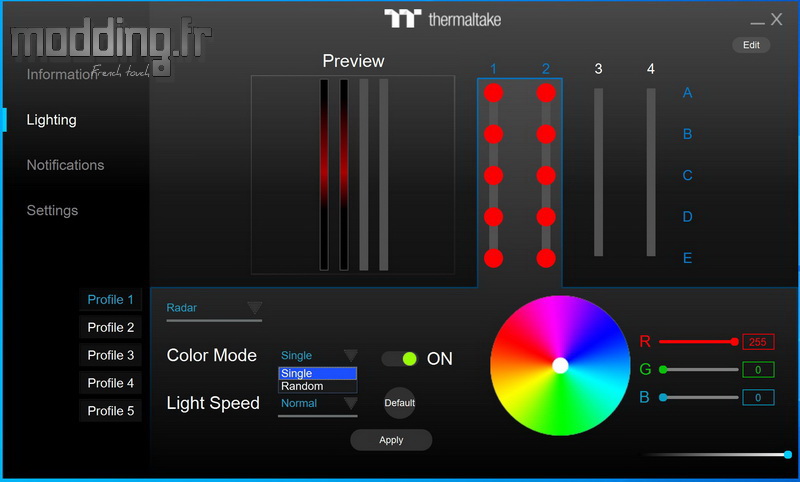Click the B value input field

click(x=758, y=397)
